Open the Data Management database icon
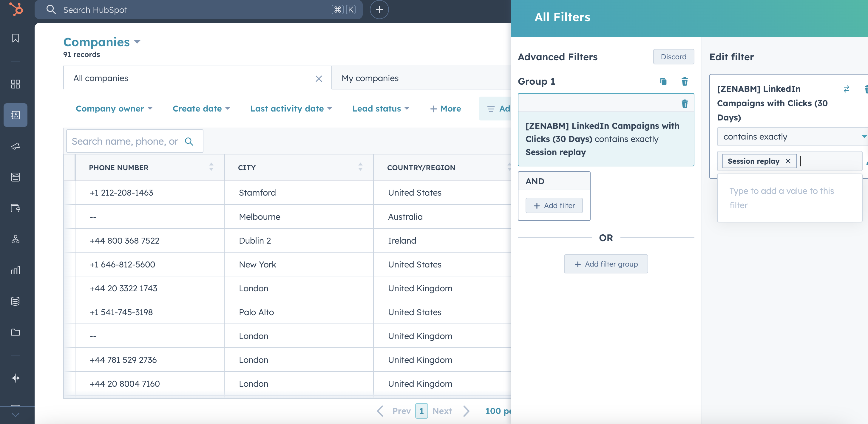Viewport: 868px width, 424px height. pyautogui.click(x=15, y=301)
